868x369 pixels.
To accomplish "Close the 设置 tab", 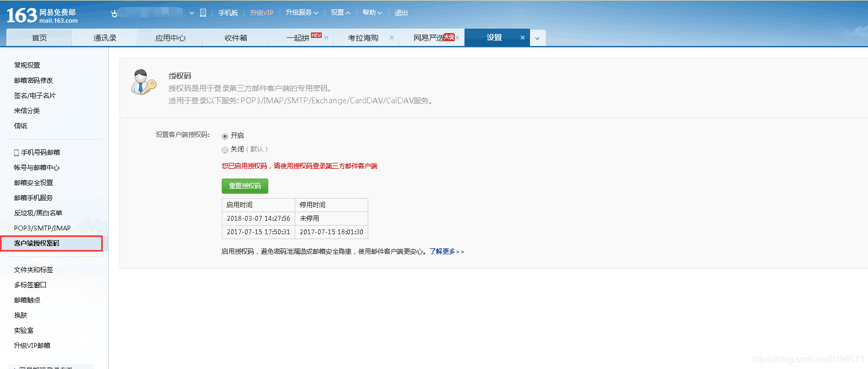I will pyautogui.click(x=522, y=38).
